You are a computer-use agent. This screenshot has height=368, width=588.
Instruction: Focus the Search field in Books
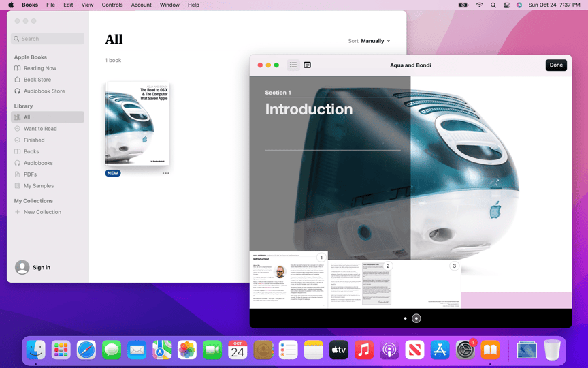(x=48, y=39)
